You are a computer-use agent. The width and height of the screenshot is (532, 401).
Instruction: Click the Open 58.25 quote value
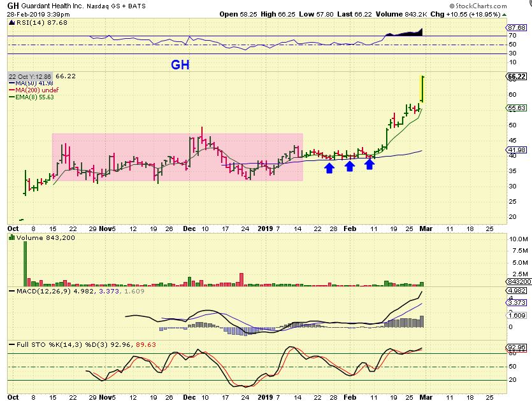[238, 14]
